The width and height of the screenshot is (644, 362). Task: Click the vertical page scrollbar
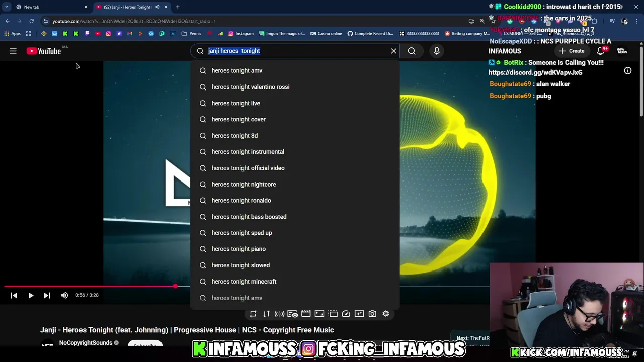point(641,80)
